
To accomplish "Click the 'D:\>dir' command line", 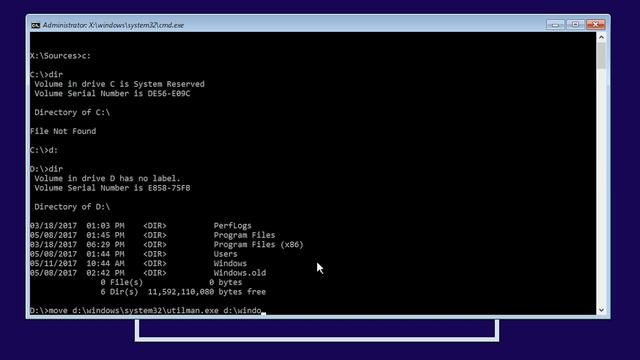I will pyautogui.click(x=47, y=169).
